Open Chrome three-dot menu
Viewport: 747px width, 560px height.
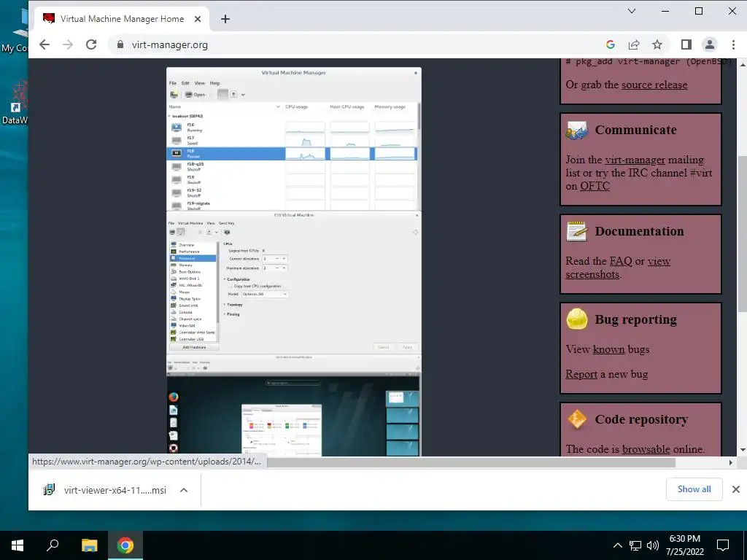pos(733,44)
